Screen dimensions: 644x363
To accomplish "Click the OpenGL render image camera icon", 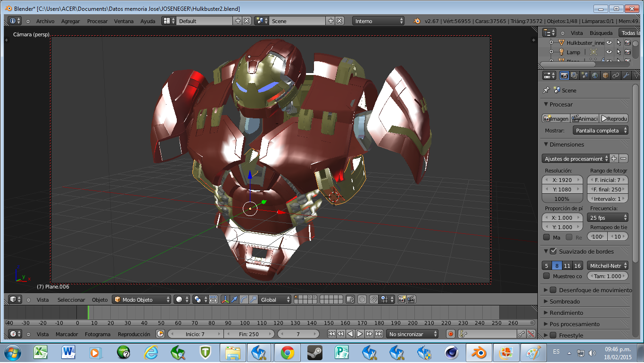I will 402,299.
